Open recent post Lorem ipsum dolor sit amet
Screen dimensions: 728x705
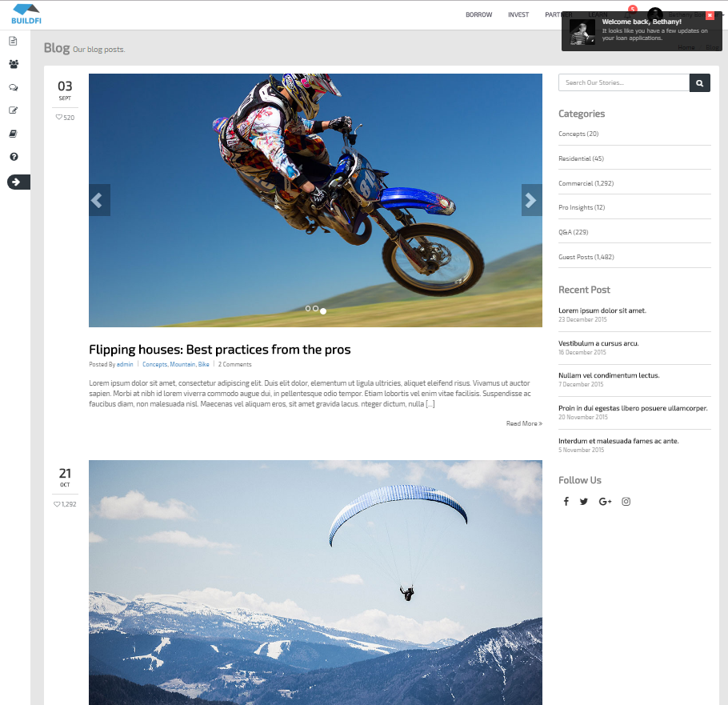point(602,310)
